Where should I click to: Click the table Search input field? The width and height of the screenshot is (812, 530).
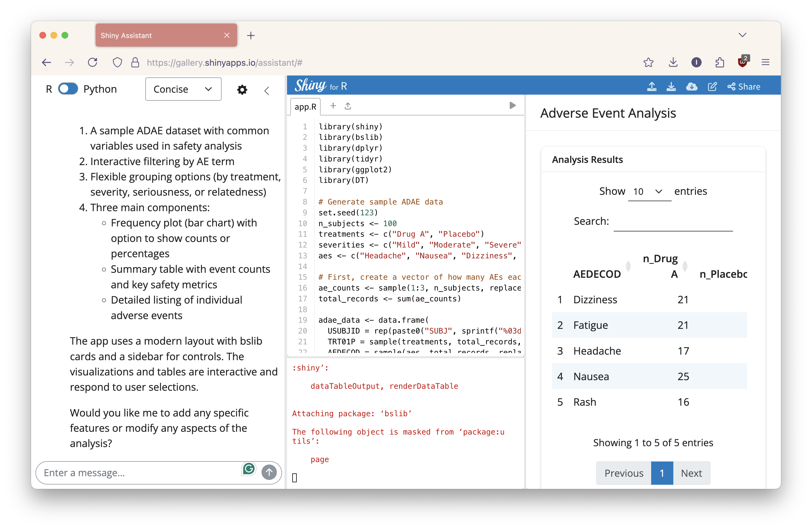click(673, 222)
